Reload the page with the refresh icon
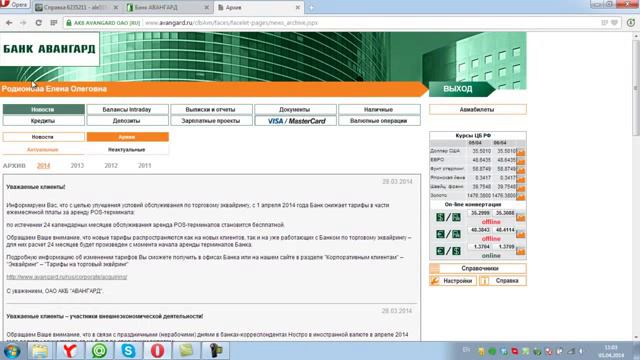Image resolution: width=640 pixels, height=360 pixels. coord(38,23)
